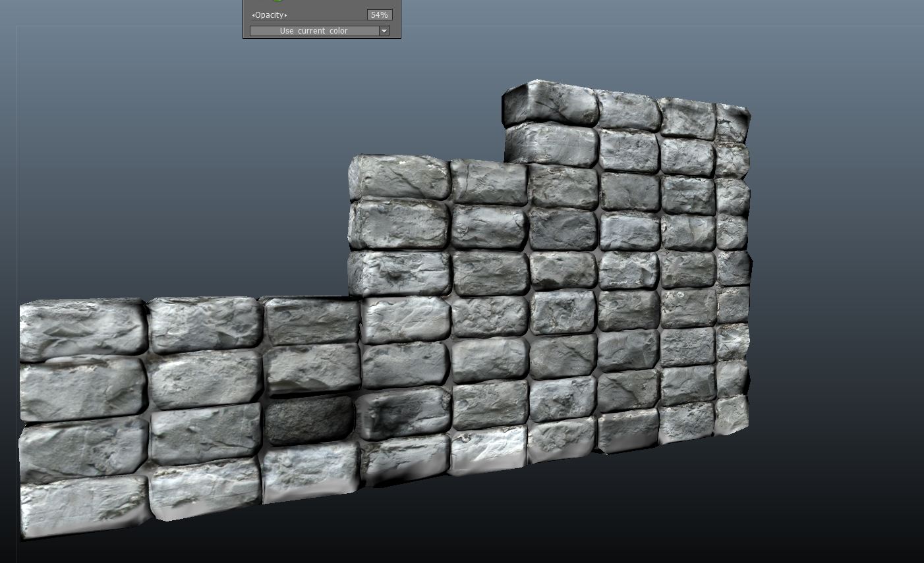
Task: Click the 'Use current color' button
Action: click(x=314, y=31)
